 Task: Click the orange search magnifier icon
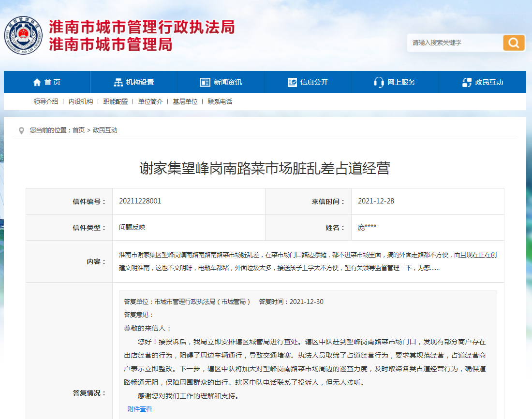(x=514, y=43)
